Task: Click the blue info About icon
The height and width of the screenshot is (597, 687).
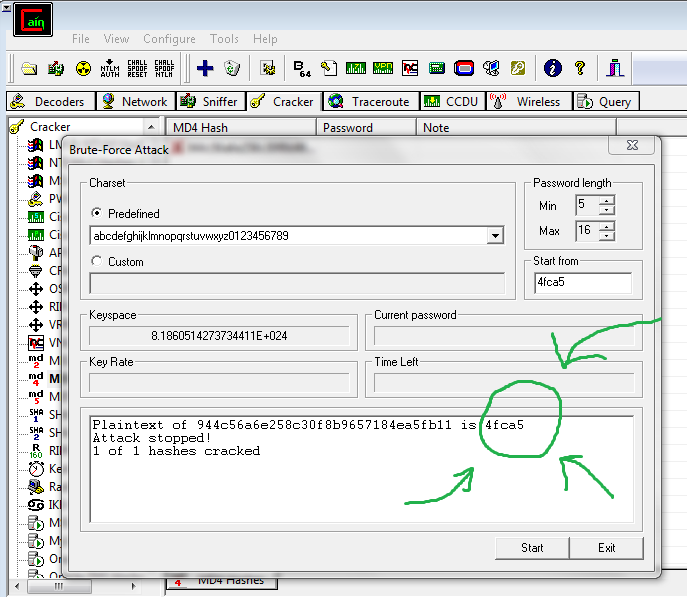Action: (552, 68)
